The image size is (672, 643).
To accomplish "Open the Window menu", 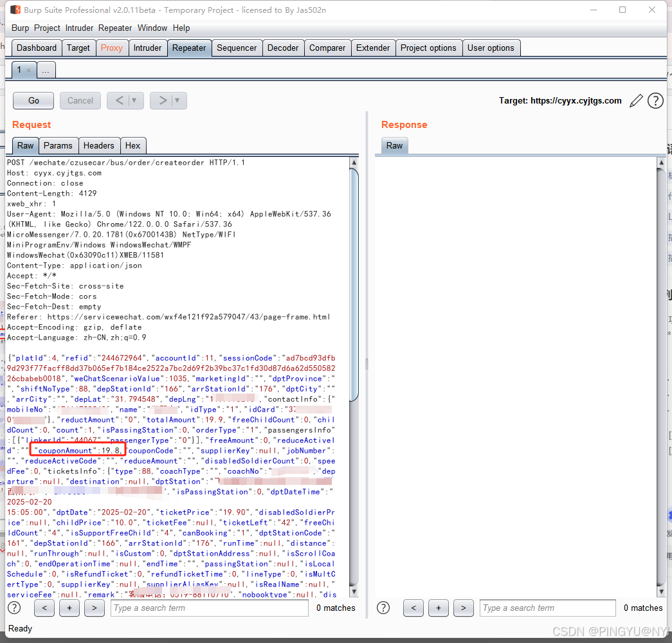I will click(152, 28).
